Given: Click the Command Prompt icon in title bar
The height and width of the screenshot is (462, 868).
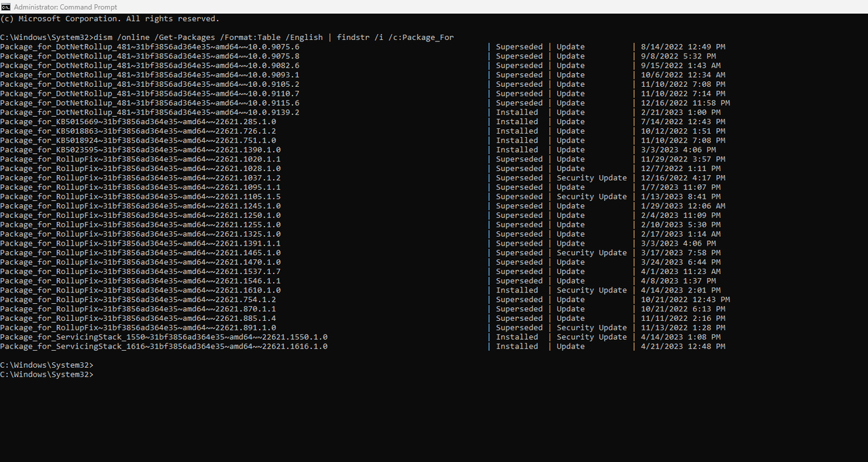Looking at the screenshot, I should [5, 7].
